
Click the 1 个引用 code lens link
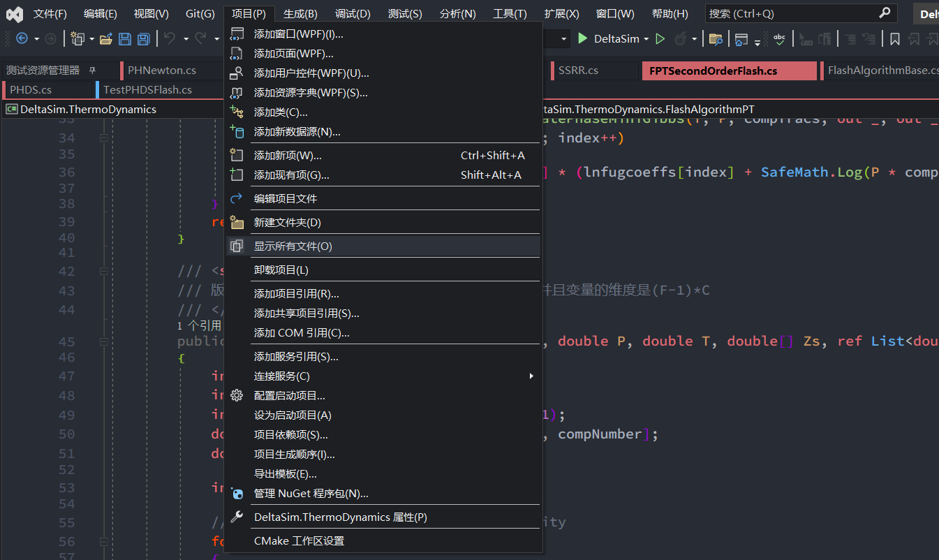[199, 325]
